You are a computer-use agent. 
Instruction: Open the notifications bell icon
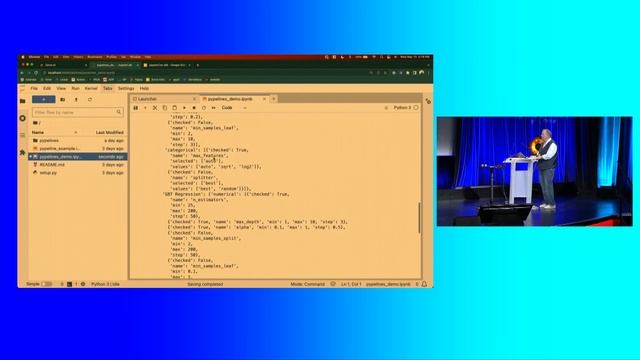424,284
